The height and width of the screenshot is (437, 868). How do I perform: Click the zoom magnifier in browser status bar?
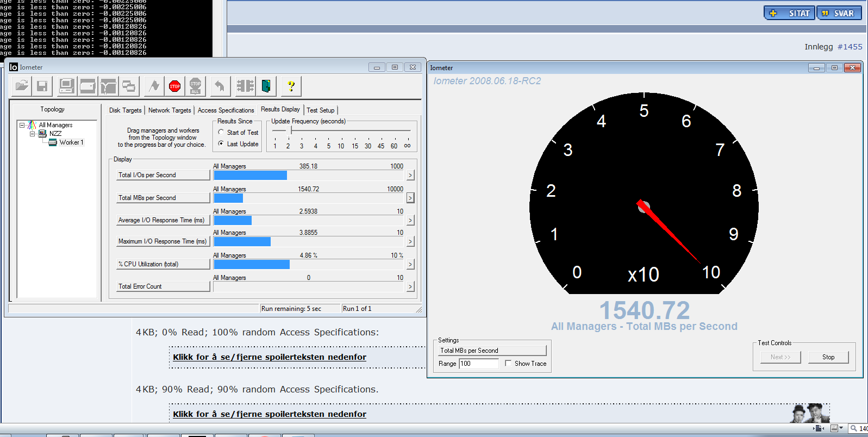854,429
